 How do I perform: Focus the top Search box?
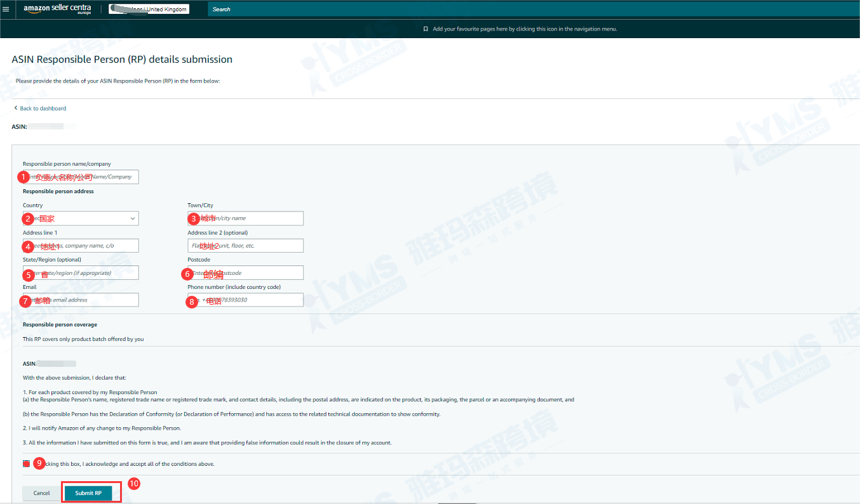pyautogui.click(x=534, y=10)
